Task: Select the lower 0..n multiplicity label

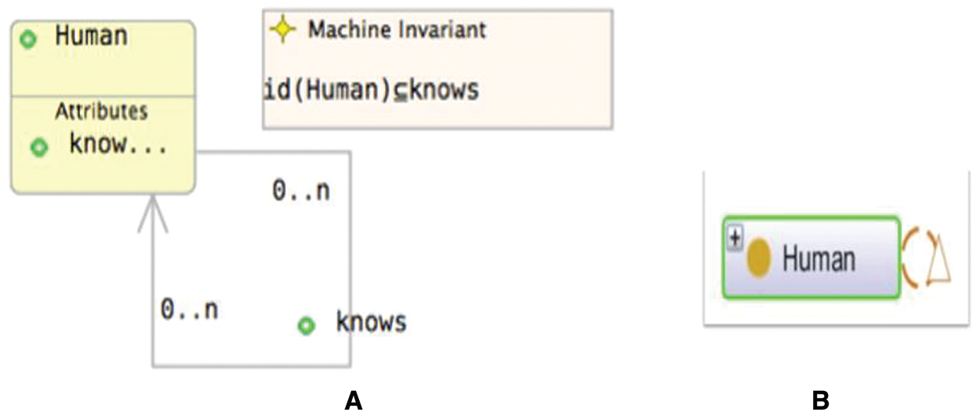Action: 189,308
